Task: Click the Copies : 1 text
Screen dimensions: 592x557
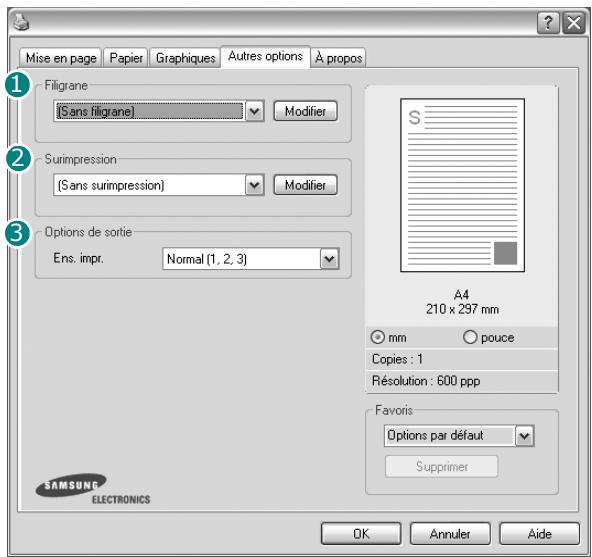Action: (x=397, y=359)
